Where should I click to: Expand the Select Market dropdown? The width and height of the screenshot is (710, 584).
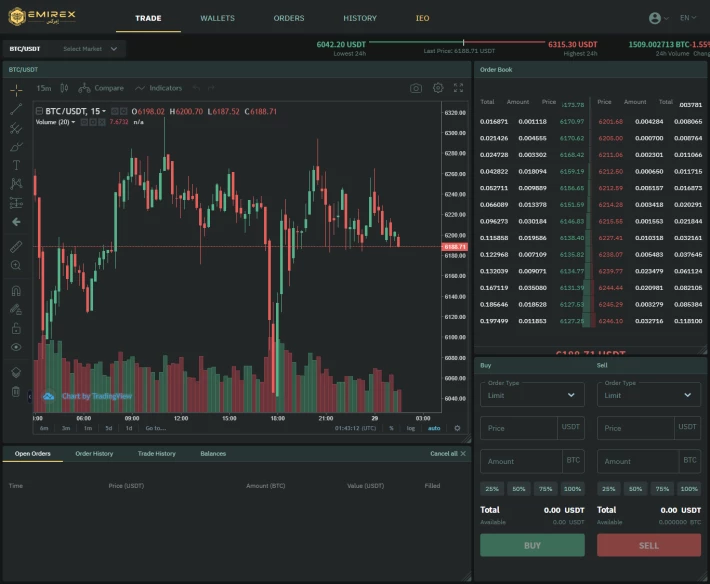(x=90, y=49)
